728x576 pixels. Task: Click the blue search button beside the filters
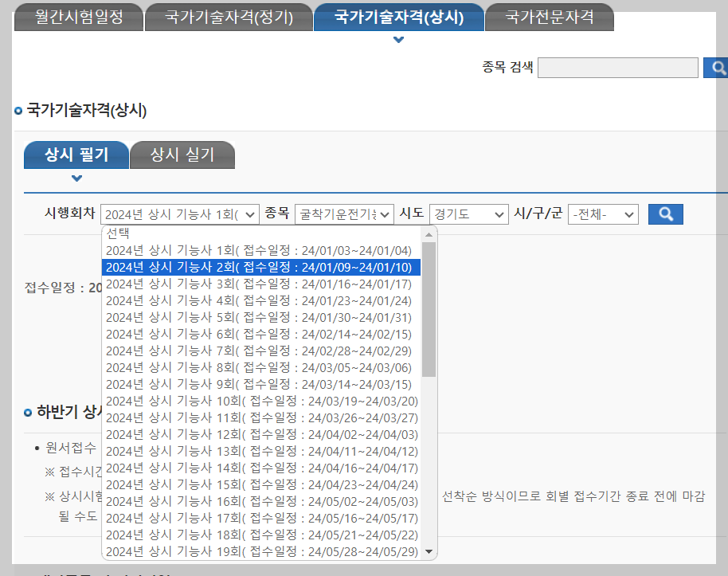(665, 214)
